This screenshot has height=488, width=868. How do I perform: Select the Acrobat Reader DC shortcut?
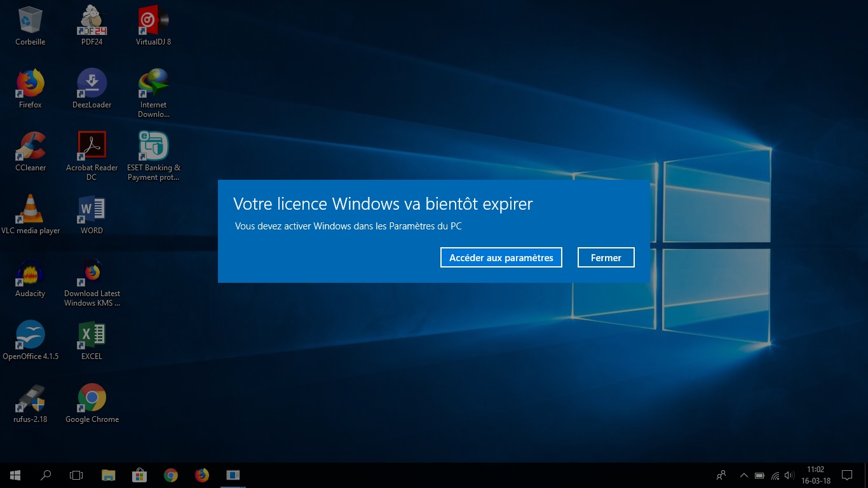[92, 156]
